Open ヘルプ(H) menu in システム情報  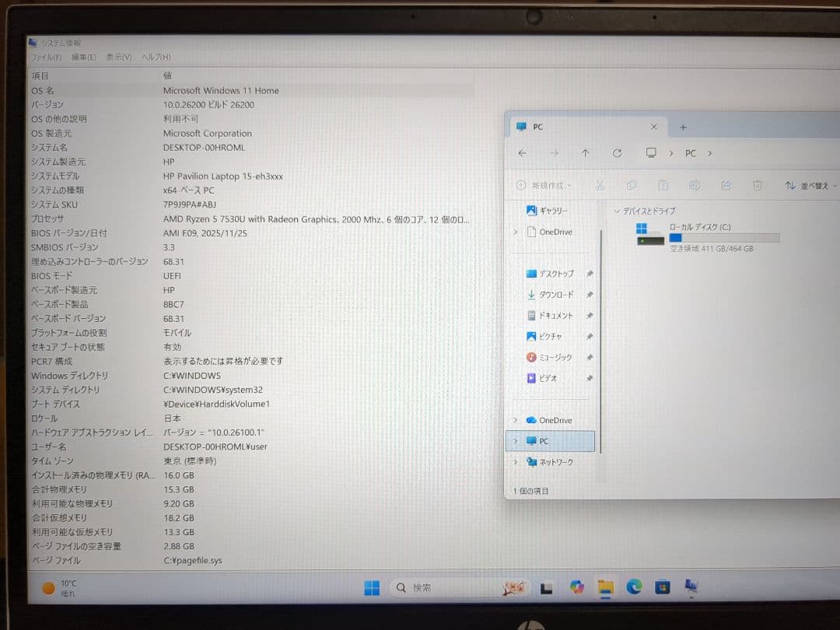156,58
